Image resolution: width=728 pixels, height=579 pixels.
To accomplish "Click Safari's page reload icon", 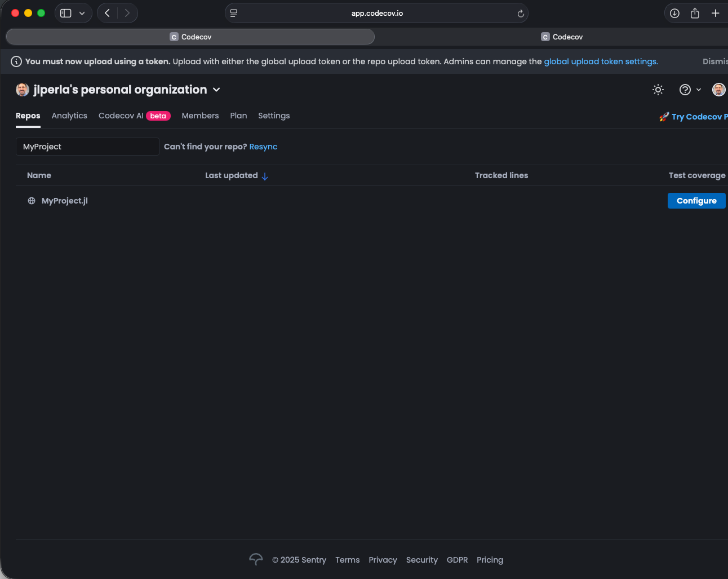I will (521, 14).
